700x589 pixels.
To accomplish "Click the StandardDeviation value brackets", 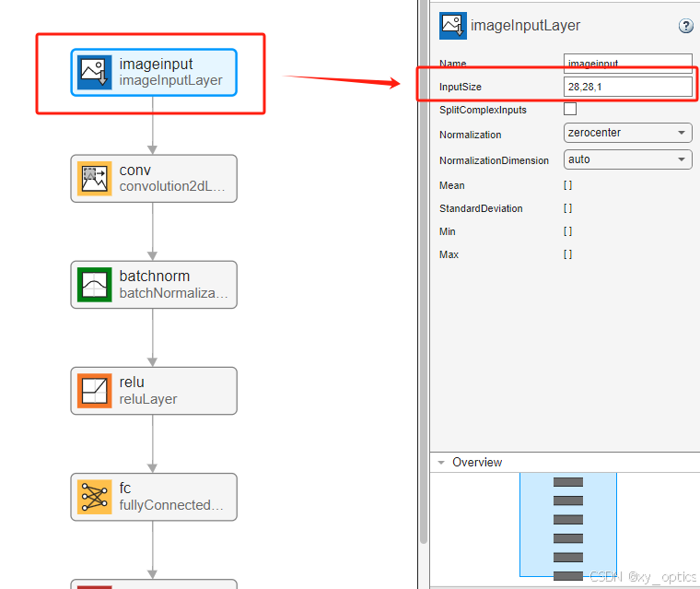I will pyautogui.click(x=567, y=208).
